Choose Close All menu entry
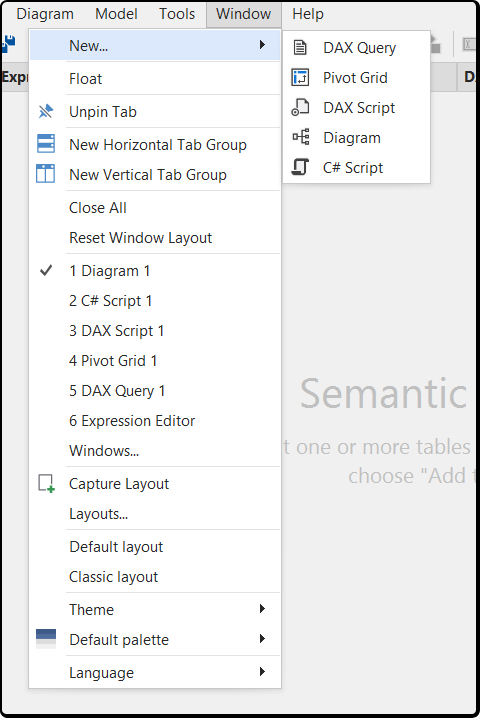480x718 pixels. (x=155, y=208)
